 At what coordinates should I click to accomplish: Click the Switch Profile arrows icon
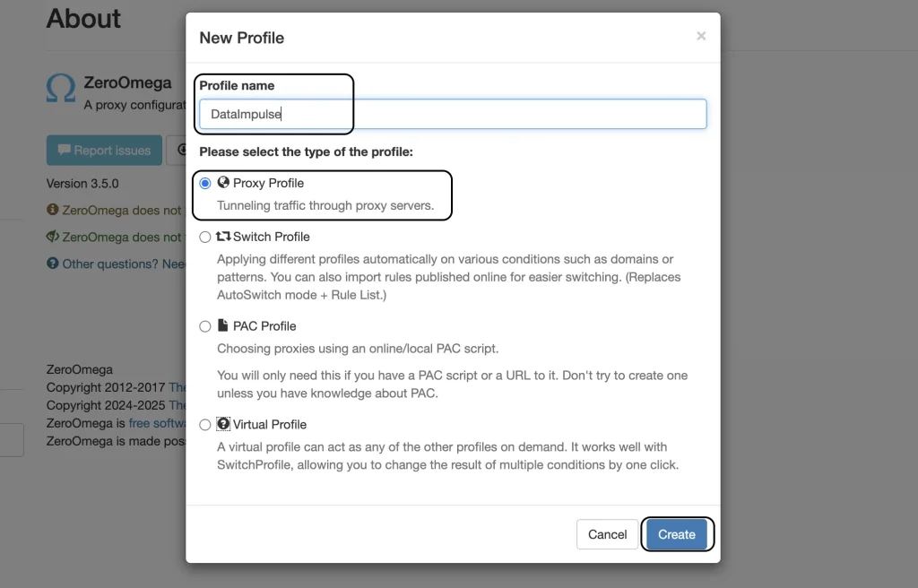tap(223, 236)
